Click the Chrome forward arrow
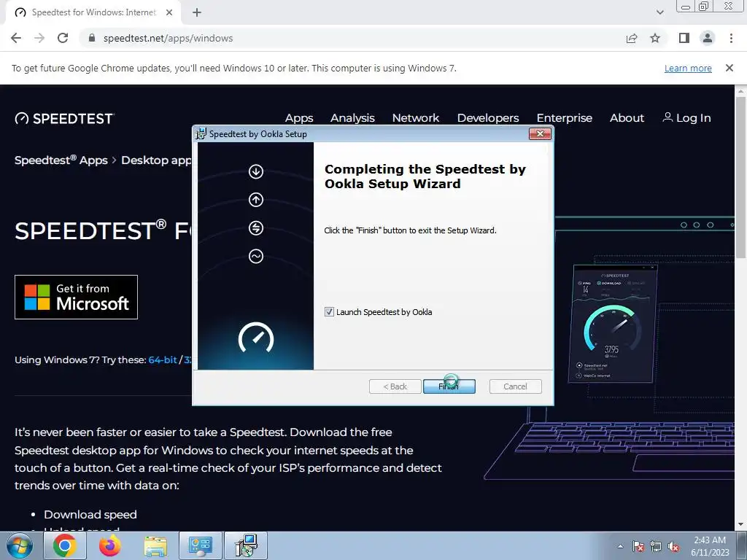 pyautogui.click(x=39, y=38)
